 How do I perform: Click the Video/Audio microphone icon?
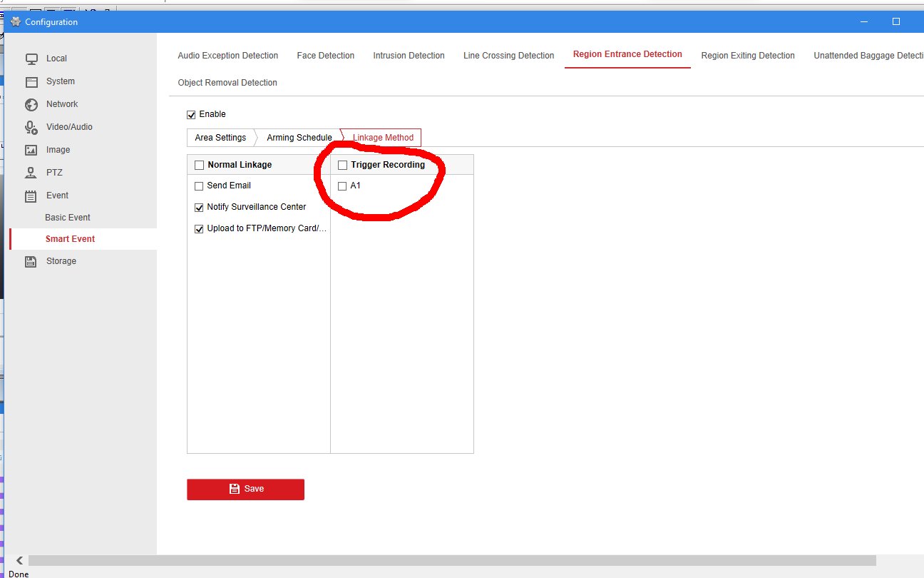(31, 127)
